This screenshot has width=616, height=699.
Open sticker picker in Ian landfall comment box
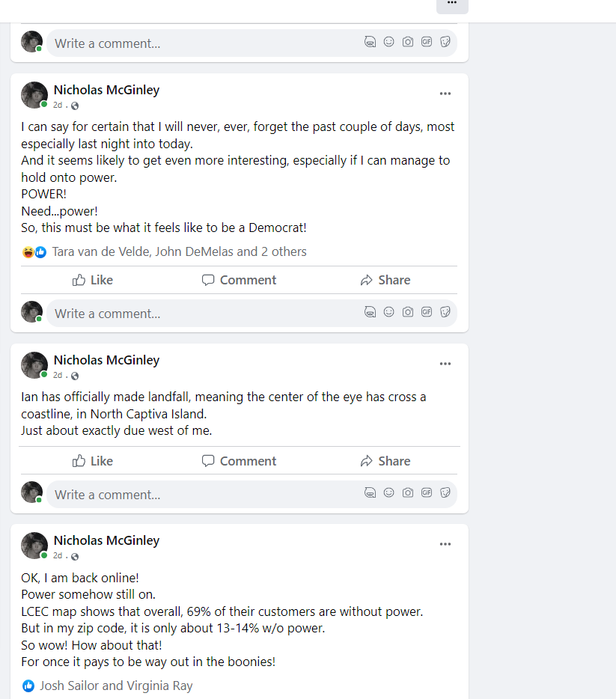[445, 492]
